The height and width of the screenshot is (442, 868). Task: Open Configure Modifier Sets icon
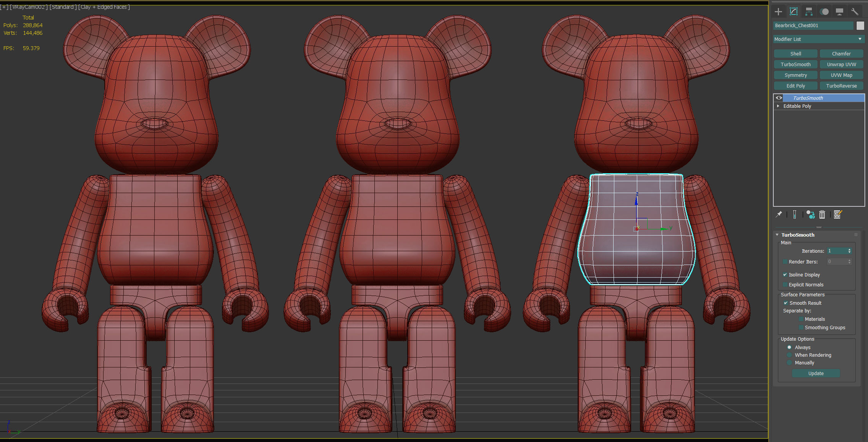pos(838,214)
